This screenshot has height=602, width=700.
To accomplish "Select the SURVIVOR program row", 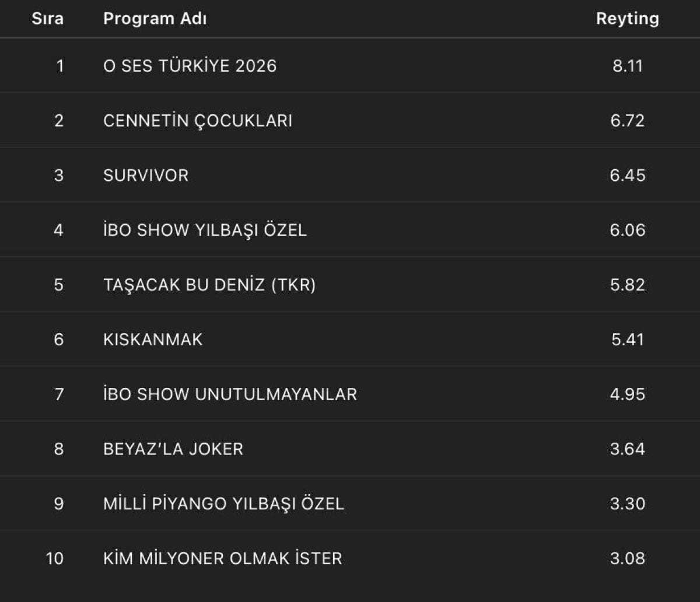I will click(146, 176).
